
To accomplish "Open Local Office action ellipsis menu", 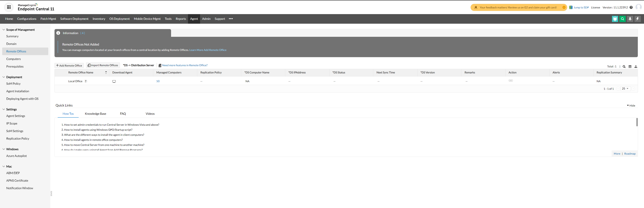I will coord(511,81).
